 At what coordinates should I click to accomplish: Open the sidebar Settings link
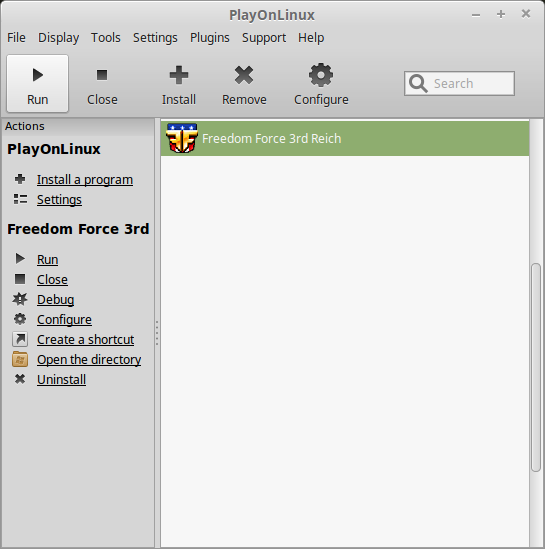pyautogui.click(x=59, y=200)
